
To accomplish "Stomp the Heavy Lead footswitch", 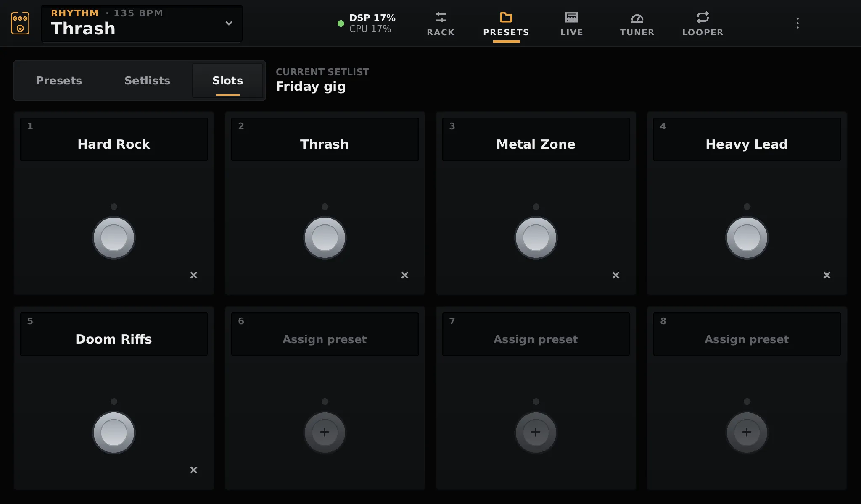I will [x=747, y=238].
